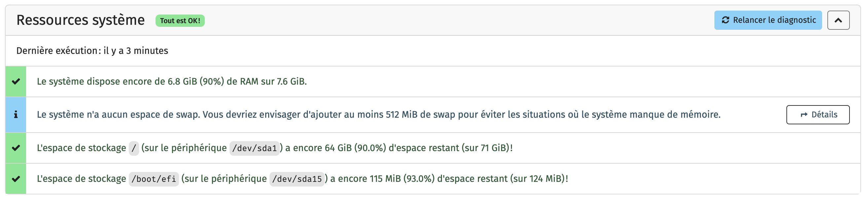Viewport: 868px width, 205px height.
Task: Click the "Dernière exécution" timestamp text
Action: [92, 51]
